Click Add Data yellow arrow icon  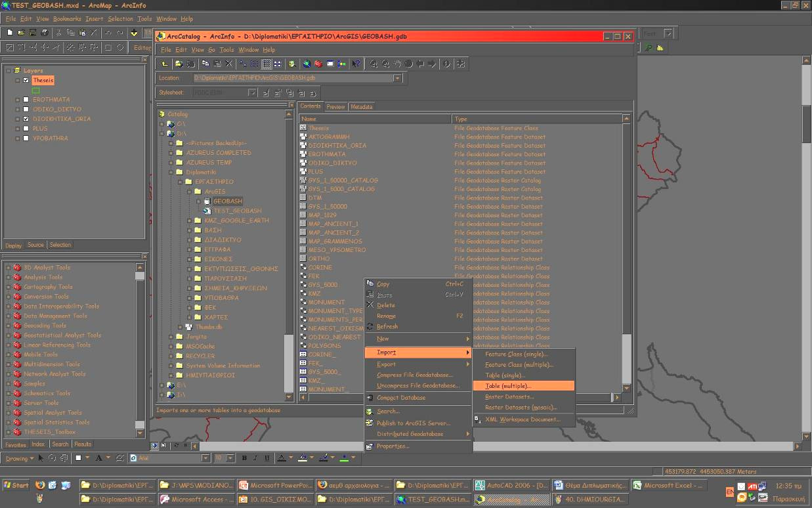pyautogui.click(x=135, y=32)
